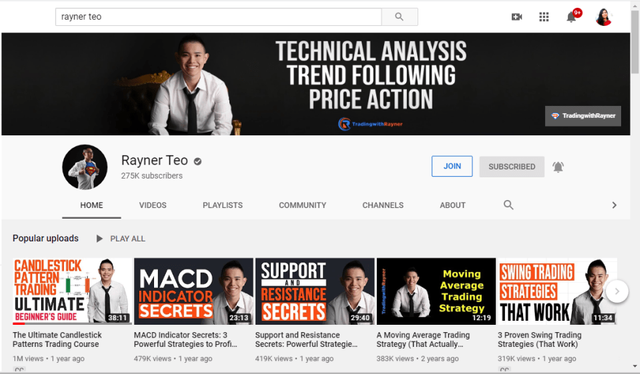Click the Rayner Teo channel name
Viewport: 640px width, 374px height.
coord(155,160)
